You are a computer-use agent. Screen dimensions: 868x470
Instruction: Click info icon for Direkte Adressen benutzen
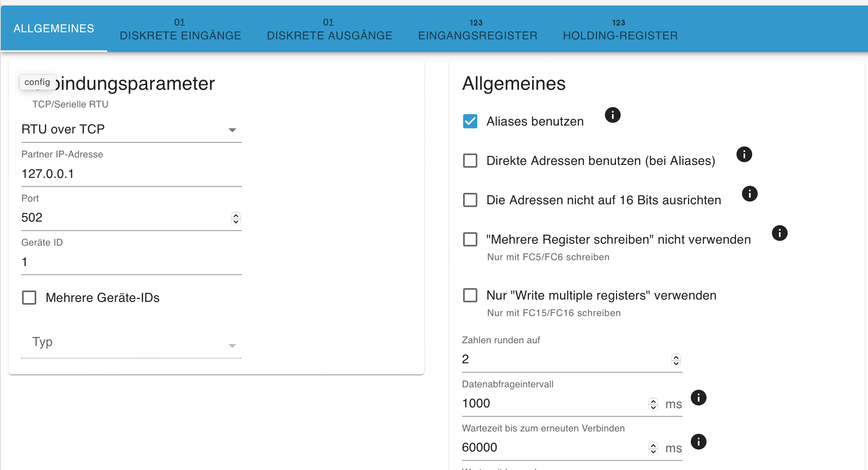point(744,154)
